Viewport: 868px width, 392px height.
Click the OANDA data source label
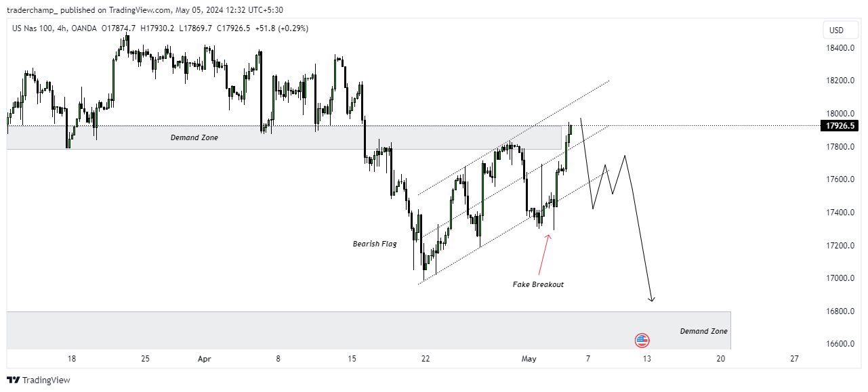point(84,28)
